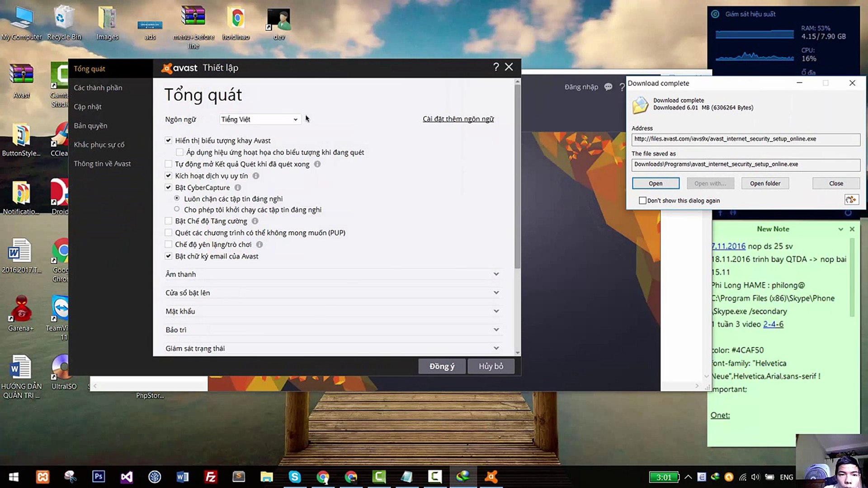Check Quét các chương trình không mong muốn (PUP)
Image resolution: width=868 pixels, height=488 pixels.
coord(169,233)
